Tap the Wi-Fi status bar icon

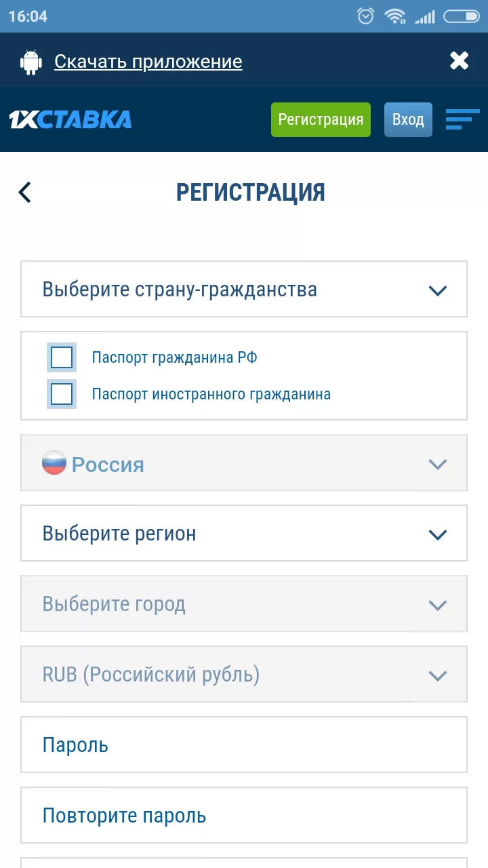(395, 16)
